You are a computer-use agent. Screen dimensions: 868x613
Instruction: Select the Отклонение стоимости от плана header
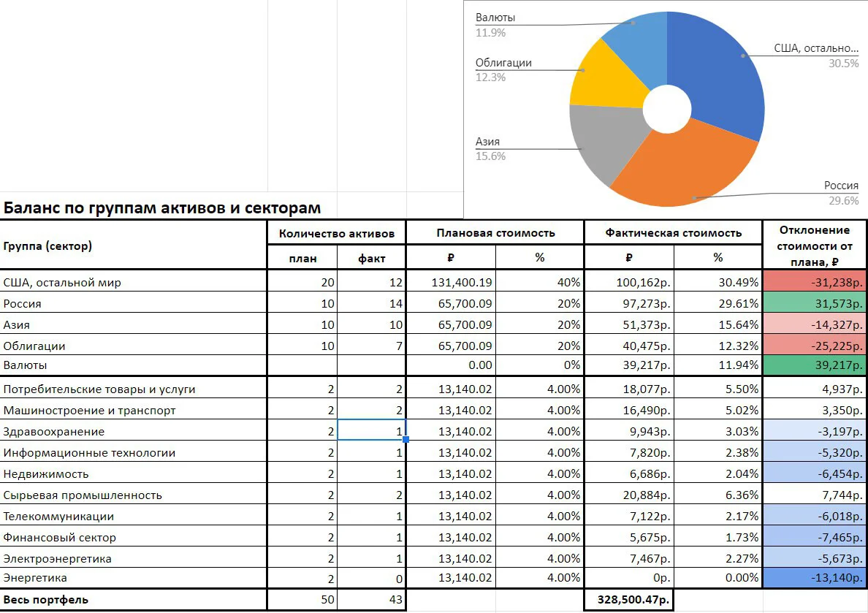(x=815, y=245)
